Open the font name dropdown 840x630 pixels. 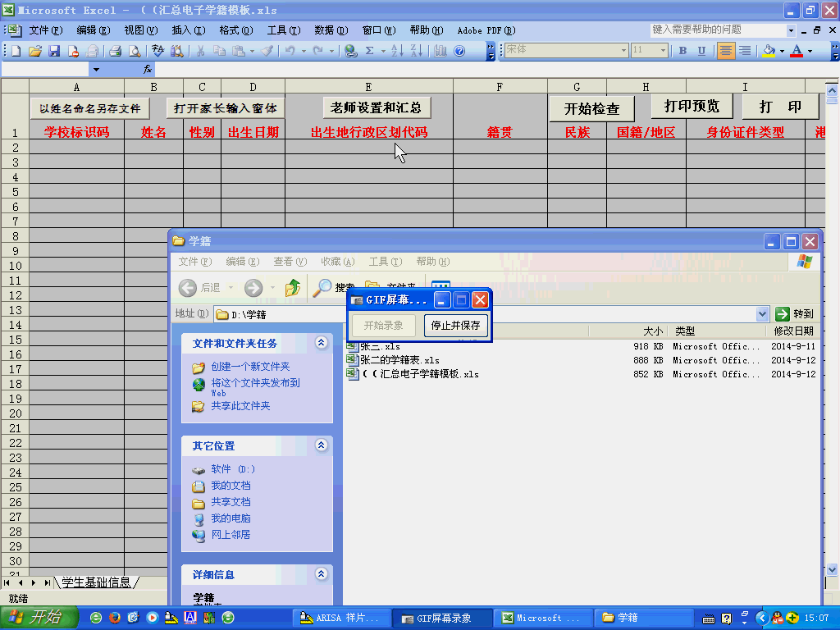click(x=623, y=50)
